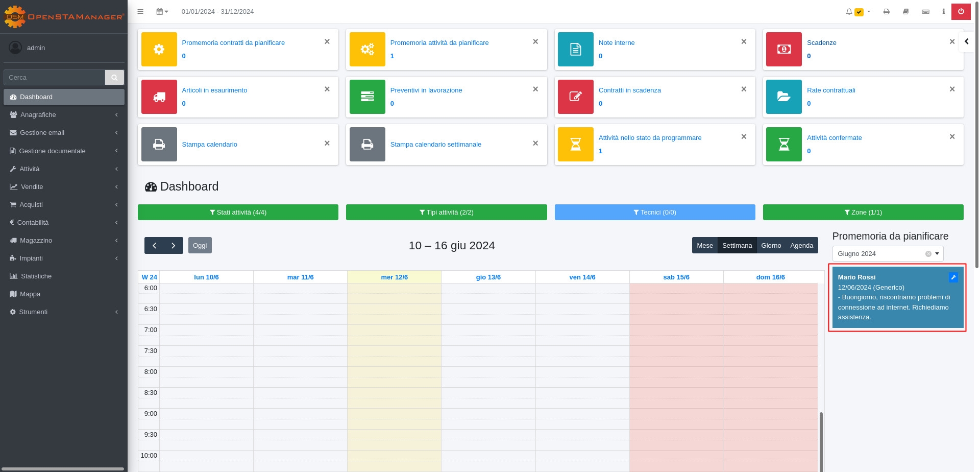Switch calendar to Mese view

coord(704,246)
